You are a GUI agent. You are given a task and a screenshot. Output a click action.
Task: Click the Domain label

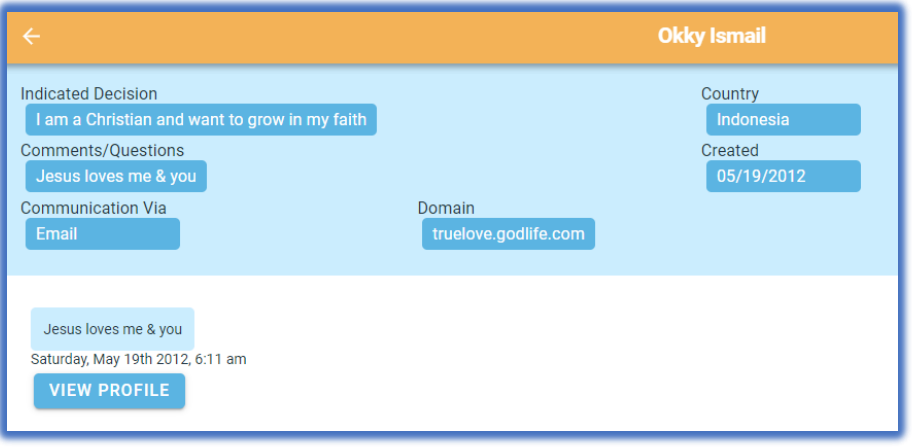(446, 208)
